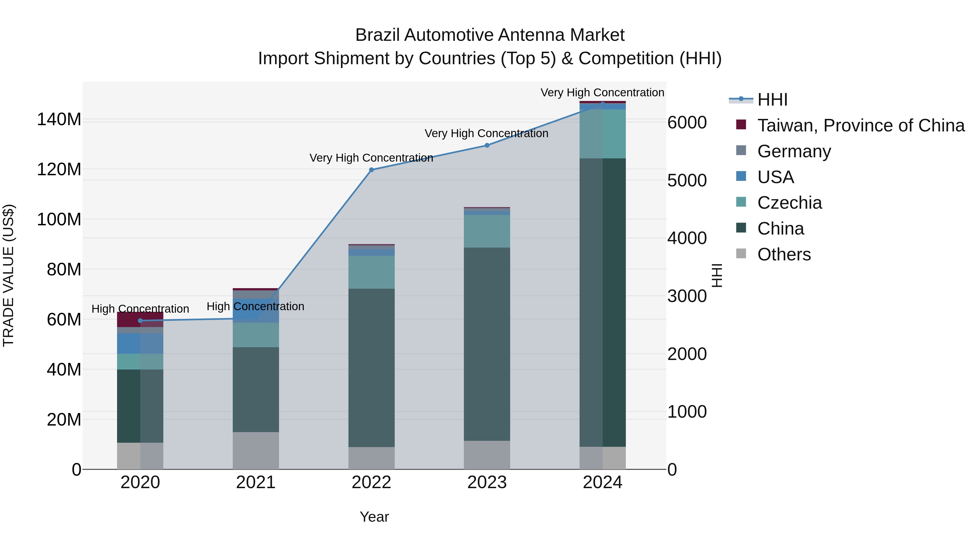This screenshot has height=551, width=980.
Task: Select the Others segment in 2021 bar
Action: point(256,451)
